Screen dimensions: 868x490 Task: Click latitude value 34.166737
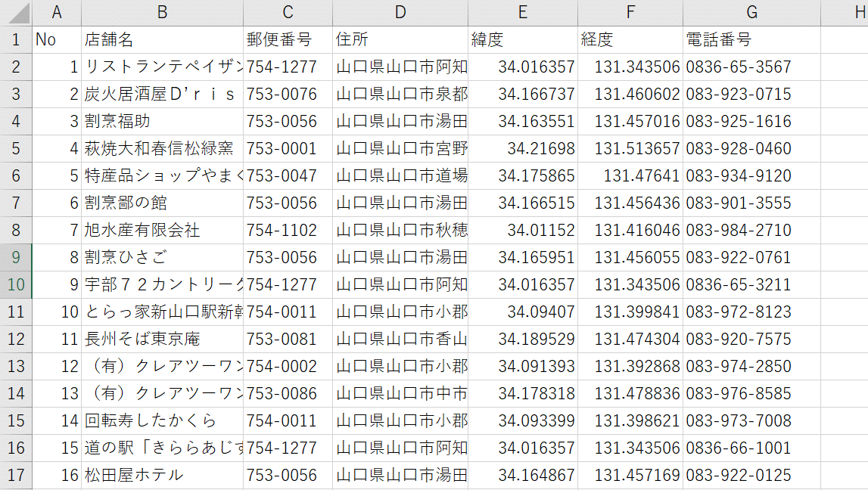point(523,94)
